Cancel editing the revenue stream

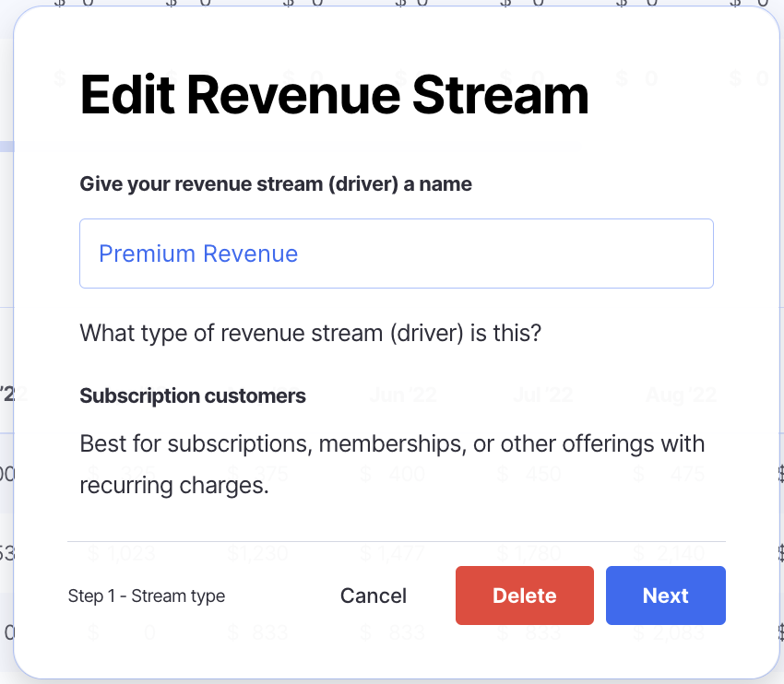click(373, 596)
